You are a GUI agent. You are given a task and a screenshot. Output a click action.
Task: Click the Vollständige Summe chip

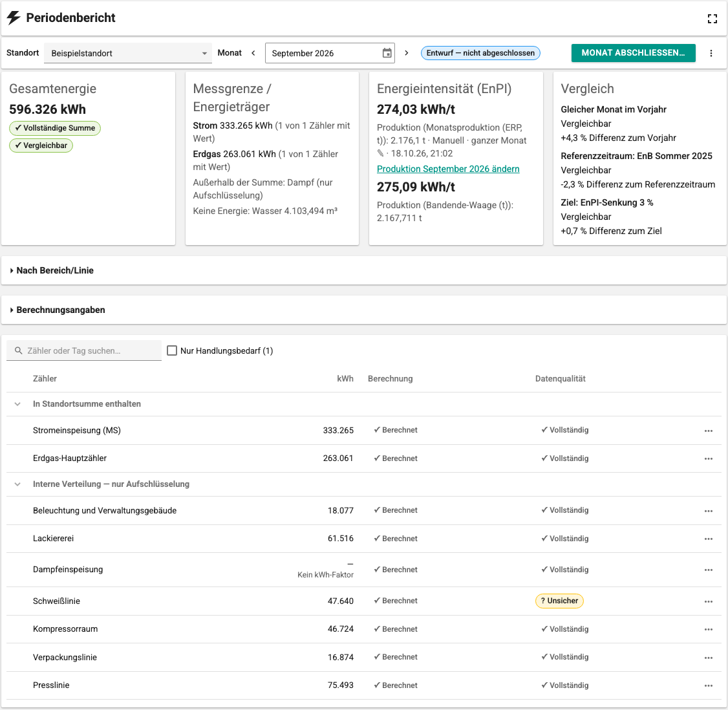click(x=55, y=128)
